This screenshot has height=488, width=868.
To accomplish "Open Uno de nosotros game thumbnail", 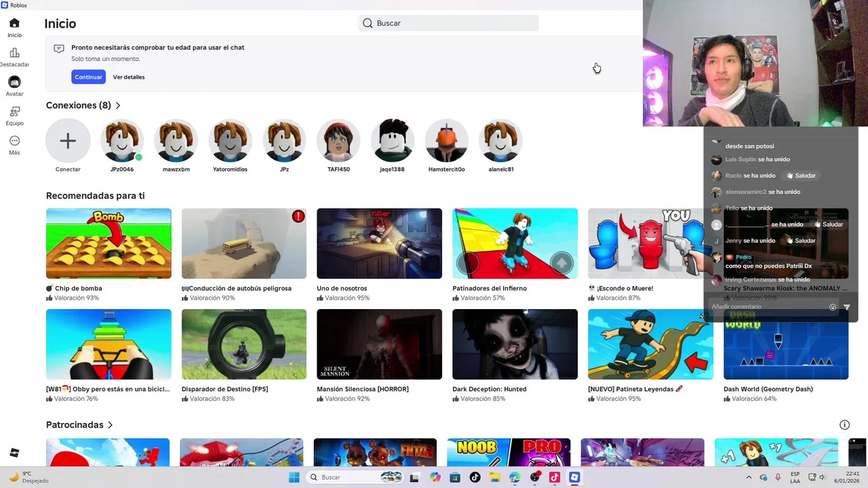I will pos(379,243).
